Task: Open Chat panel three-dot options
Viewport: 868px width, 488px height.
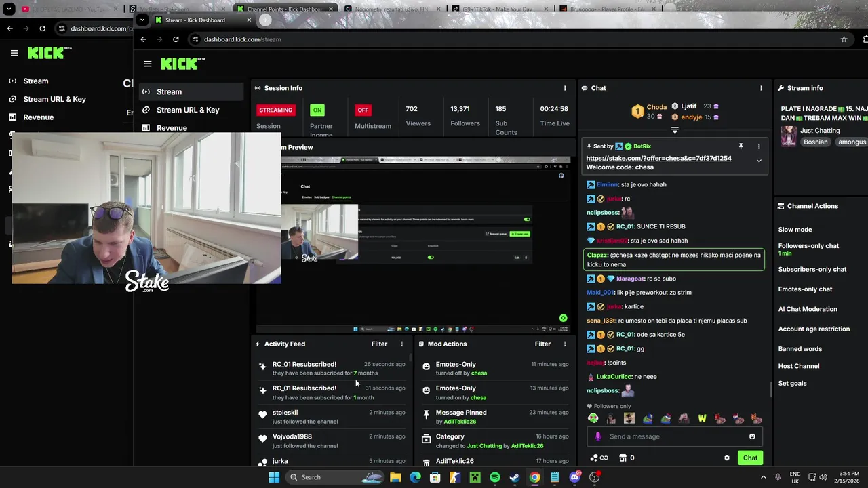Action: pyautogui.click(x=761, y=88)
